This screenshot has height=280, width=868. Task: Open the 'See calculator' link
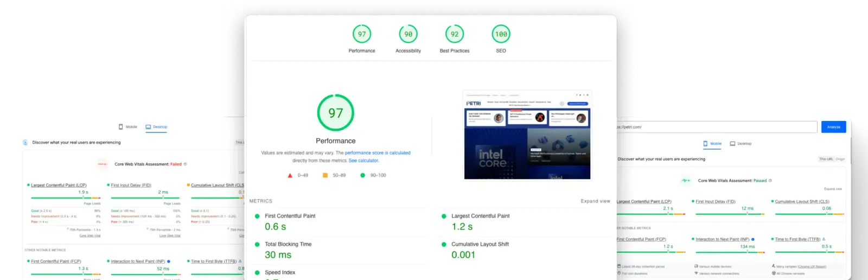coord(363,161)
